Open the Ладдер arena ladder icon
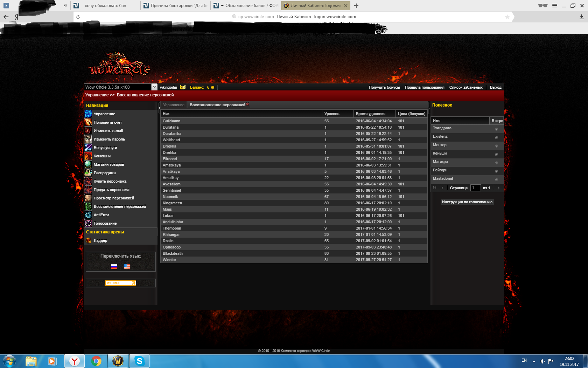Screen dimensions: 588x368 [x=88, y=240]
